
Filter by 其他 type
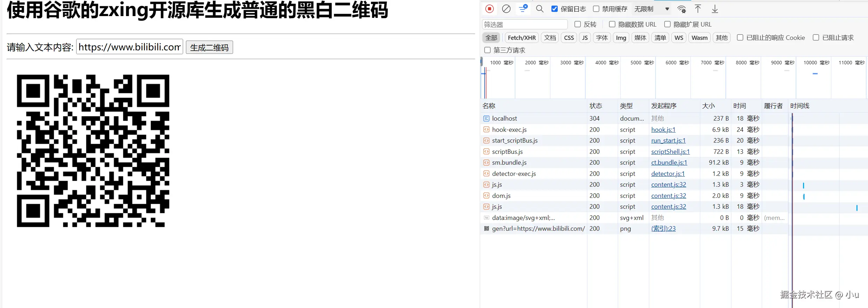tap(722, 38)
